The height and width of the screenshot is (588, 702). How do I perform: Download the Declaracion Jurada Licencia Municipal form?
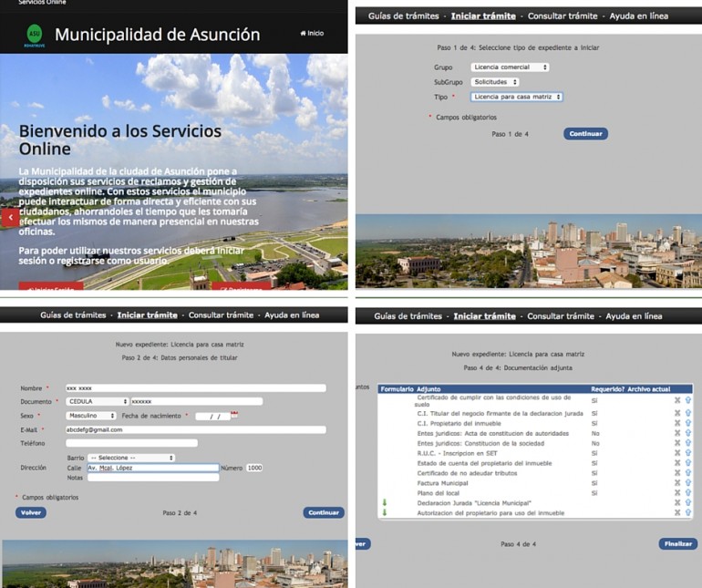(x=385, y=503)
